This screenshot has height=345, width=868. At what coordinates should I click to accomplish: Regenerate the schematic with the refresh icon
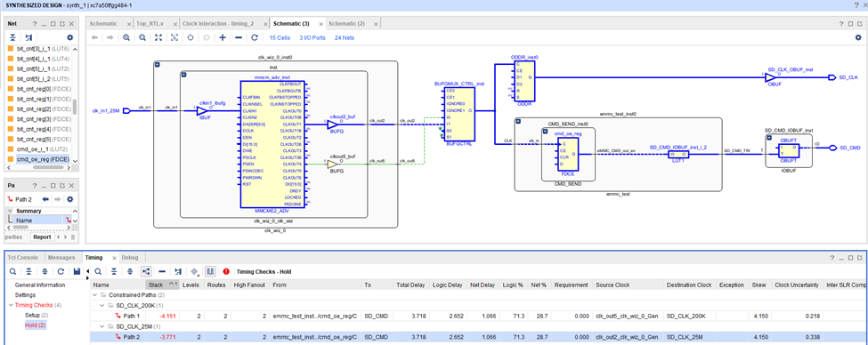[255, 37]
